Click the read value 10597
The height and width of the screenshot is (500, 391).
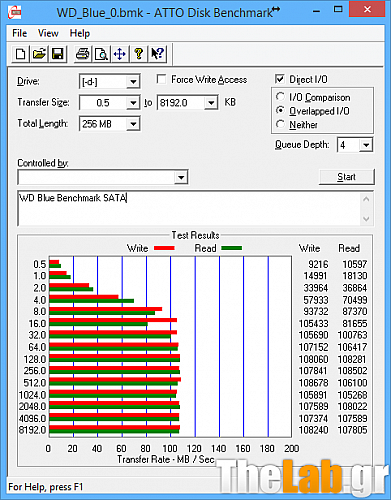(x=355, y=264)
